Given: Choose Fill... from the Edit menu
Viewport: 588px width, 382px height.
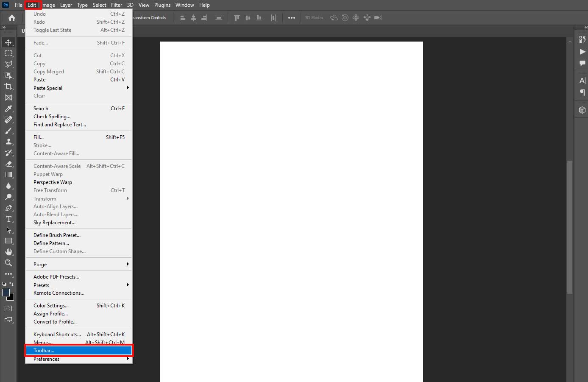Looking at the screenshot, I should click(x=79, y=137).
